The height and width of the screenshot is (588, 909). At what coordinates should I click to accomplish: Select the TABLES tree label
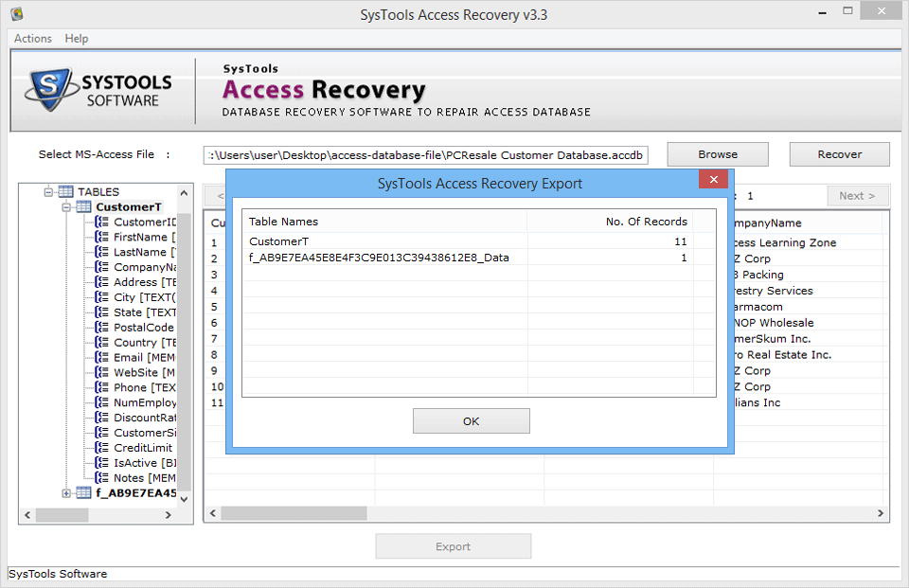point(98,192)
